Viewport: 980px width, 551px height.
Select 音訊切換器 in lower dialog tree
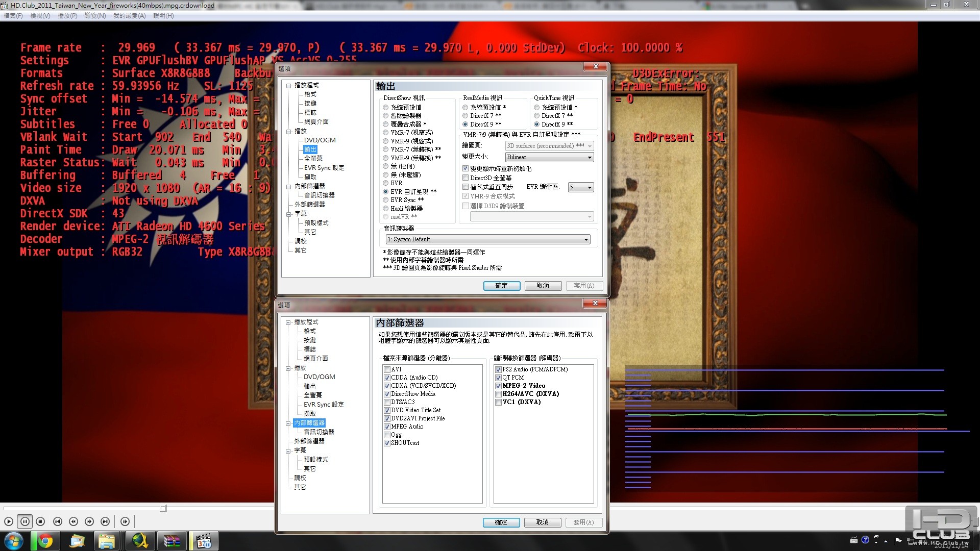coord(319,432)
